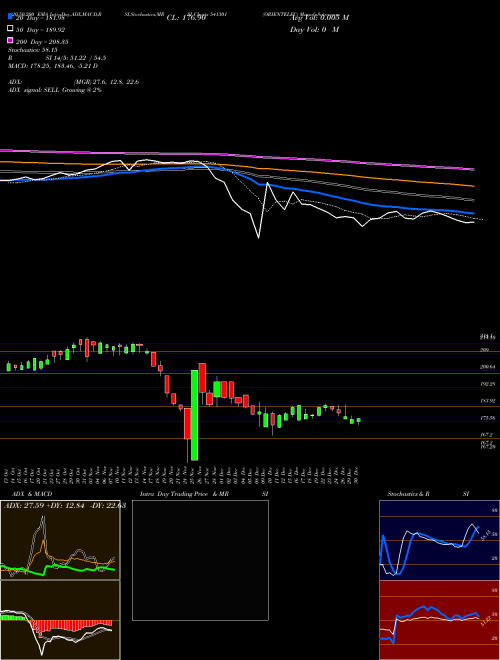The width and height of the screenshot is (500, 660).
Task: Click the 'Stochastics: 58.13' reading
Action: tap(33, 50)
